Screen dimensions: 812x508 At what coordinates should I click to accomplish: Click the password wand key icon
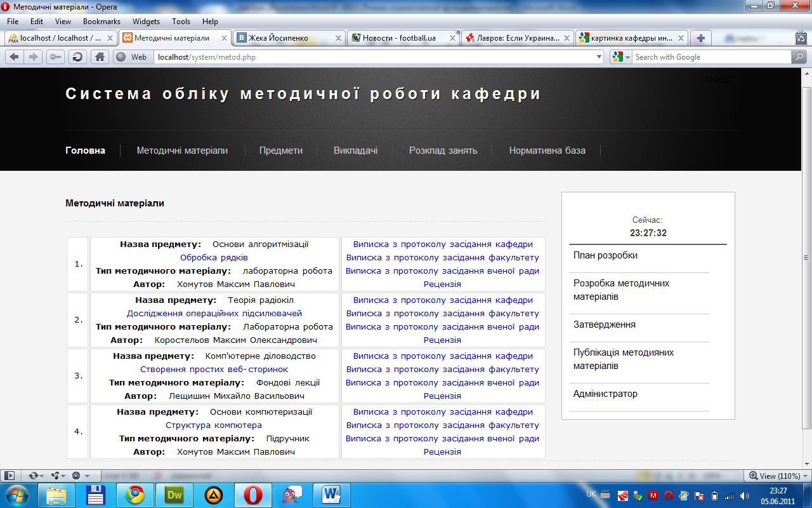(x=55, y=57)
